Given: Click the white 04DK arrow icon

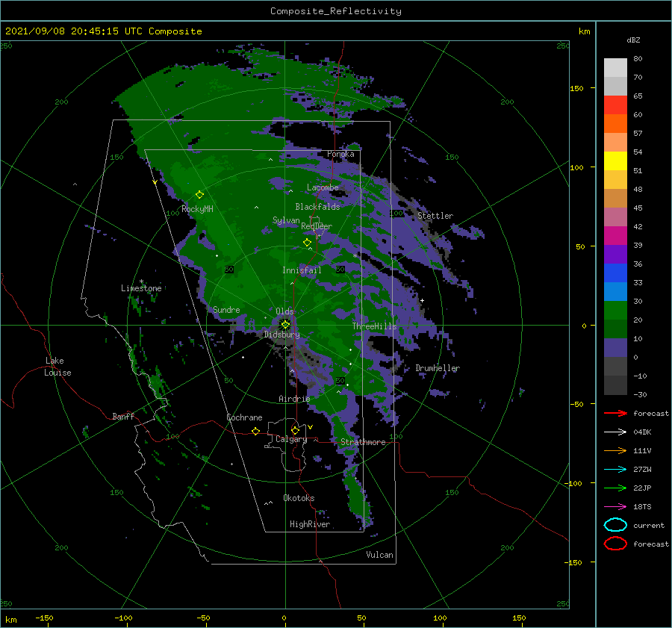Looking at the screenshot, I should click(x=615, y=432).
